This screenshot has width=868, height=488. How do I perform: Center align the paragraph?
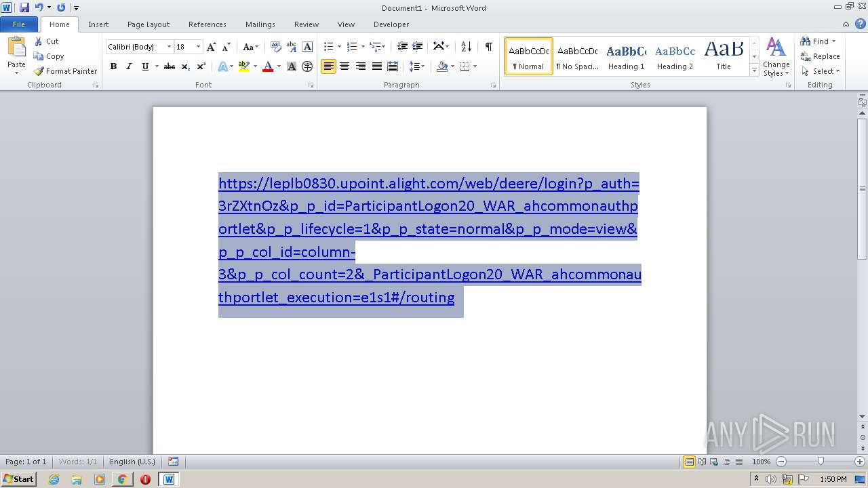344,66
